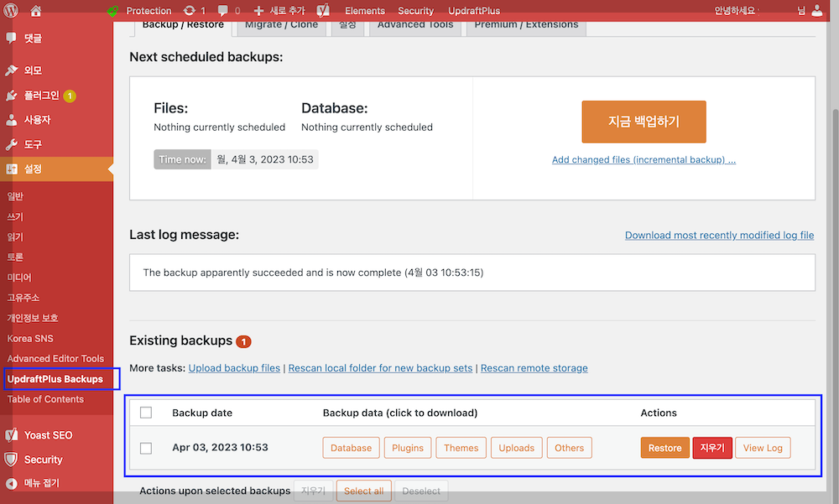
Task: Download the Plugins backup data
Action: coord(408,448)
